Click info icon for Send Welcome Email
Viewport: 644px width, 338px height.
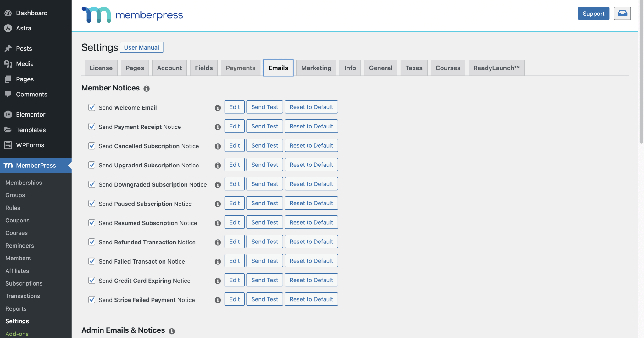[218, 108]
